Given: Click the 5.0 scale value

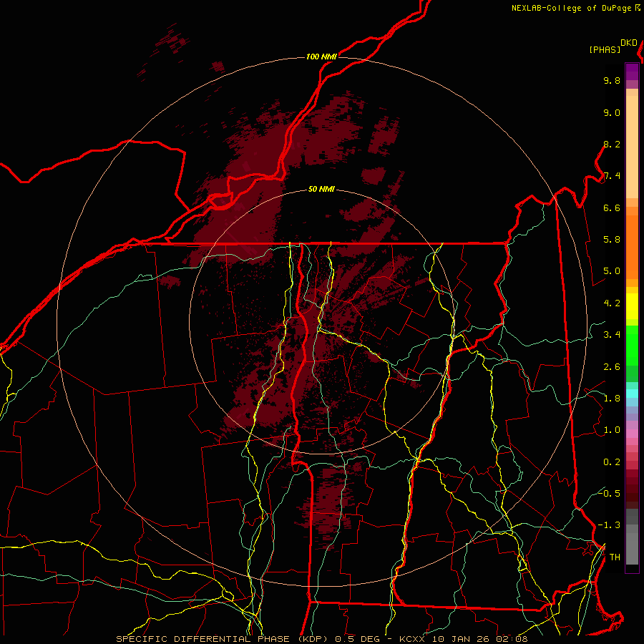Looking at the screenshot, I should pos(612,271).
